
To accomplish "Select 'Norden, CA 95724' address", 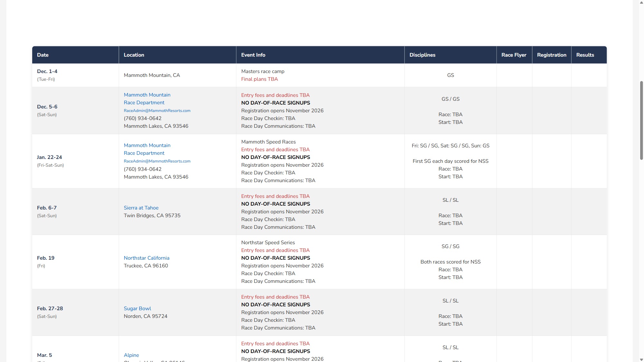I will click(x=146, y=316).
